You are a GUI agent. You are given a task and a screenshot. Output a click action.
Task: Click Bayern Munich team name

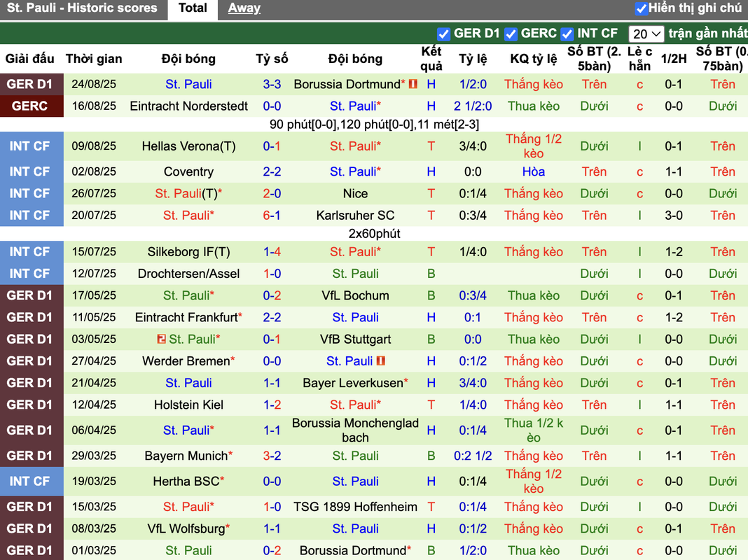[x=186, y=456]
